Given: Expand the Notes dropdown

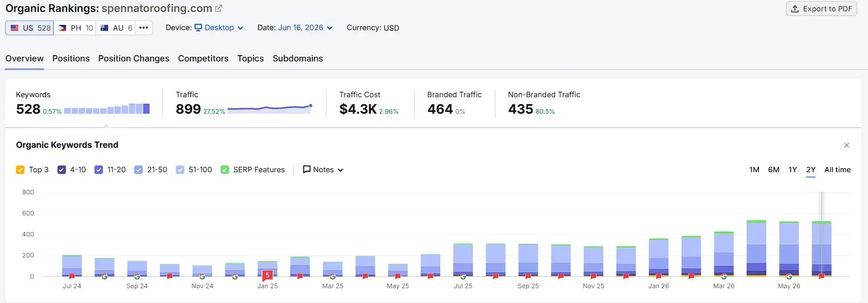Looking at the screenshot, I should (323, 169).
